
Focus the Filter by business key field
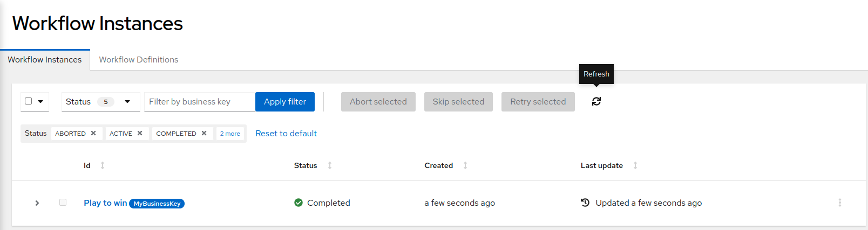click(200, 101)
